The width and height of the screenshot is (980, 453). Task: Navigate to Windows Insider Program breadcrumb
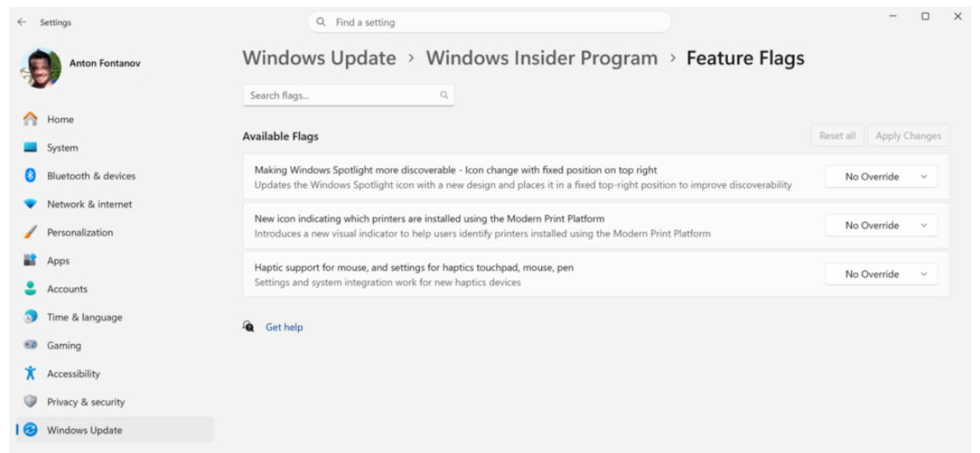click(x=541, y=58)
